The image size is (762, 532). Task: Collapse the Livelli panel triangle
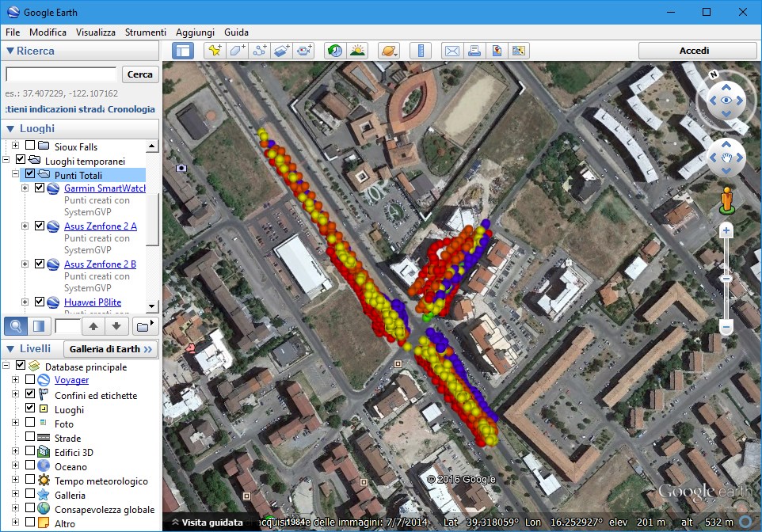click(10, 349)
